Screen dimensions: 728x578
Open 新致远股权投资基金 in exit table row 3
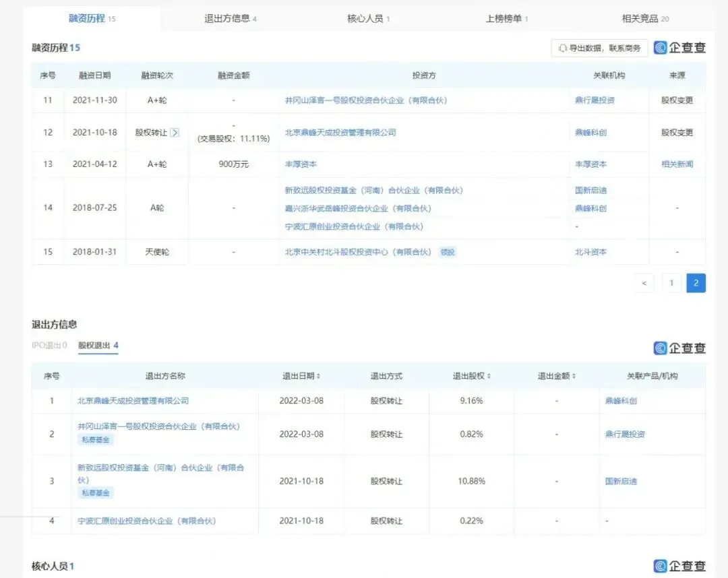[x=160, y=473]
